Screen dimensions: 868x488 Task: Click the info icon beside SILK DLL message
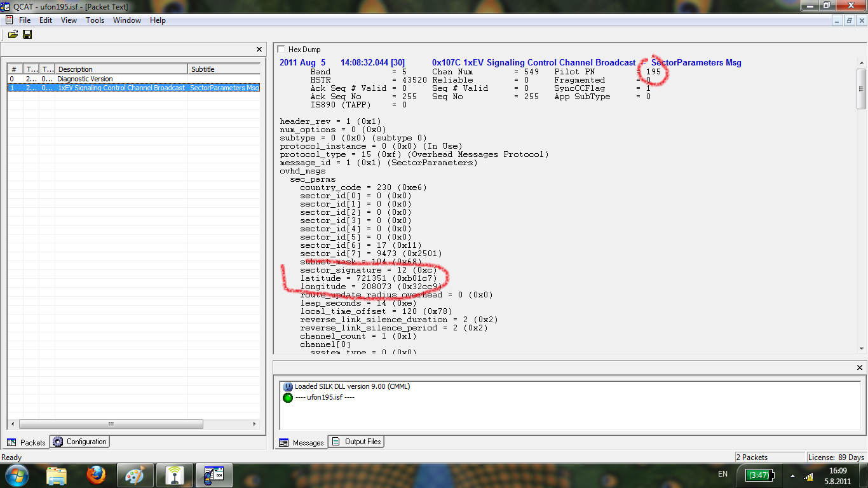tap(288, 387)
